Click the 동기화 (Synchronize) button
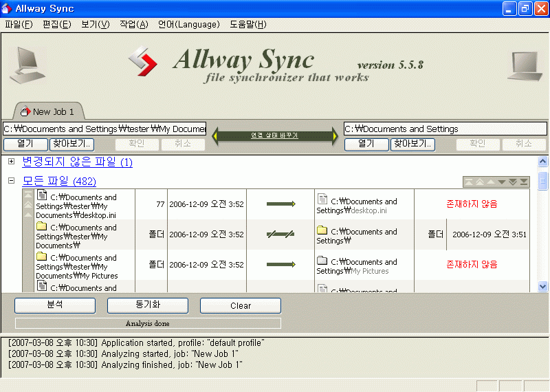This screenshot has width=550, height=392. coord(148,305)
